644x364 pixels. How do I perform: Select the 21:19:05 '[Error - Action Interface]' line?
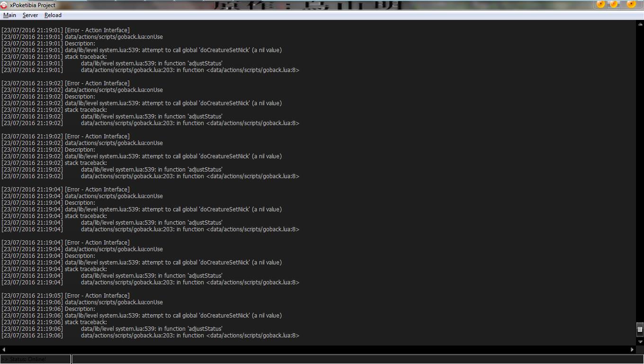coord(65,296)
